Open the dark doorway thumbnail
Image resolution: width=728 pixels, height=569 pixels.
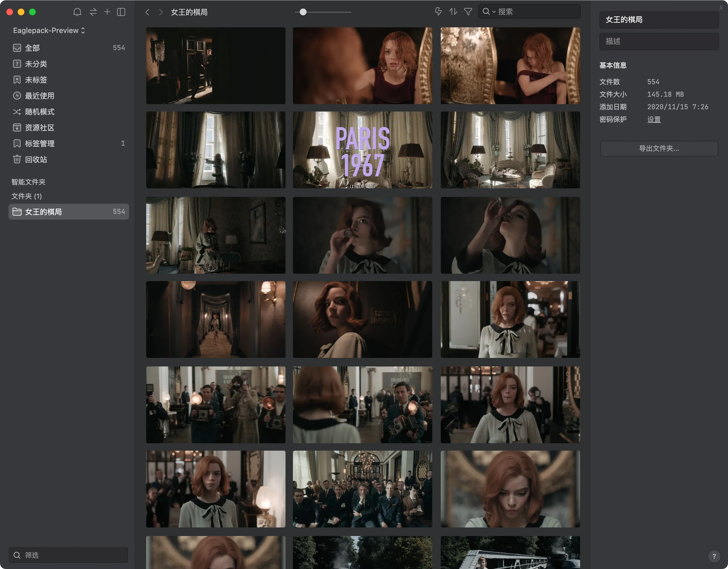coord(216,66)
